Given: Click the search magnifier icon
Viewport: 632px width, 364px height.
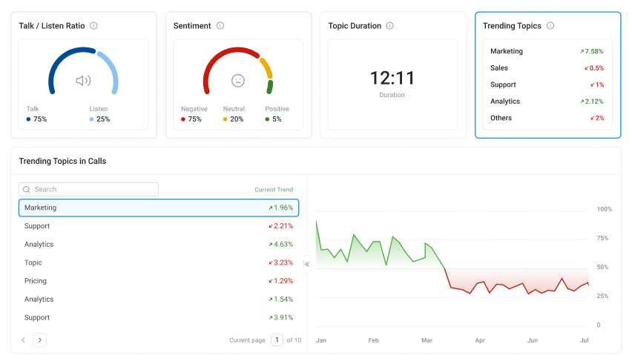Looking at the screenshot, I should click(x=27, y=190).
